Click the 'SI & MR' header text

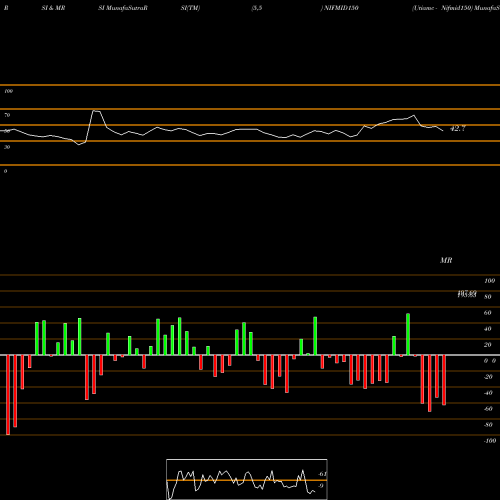[x=53, y=8]
